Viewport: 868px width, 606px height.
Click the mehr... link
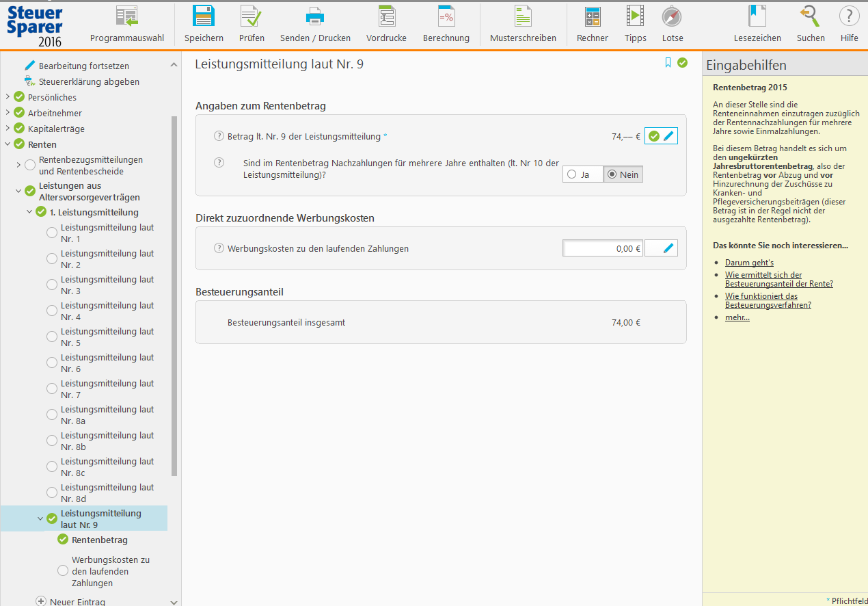coord(737,317)
